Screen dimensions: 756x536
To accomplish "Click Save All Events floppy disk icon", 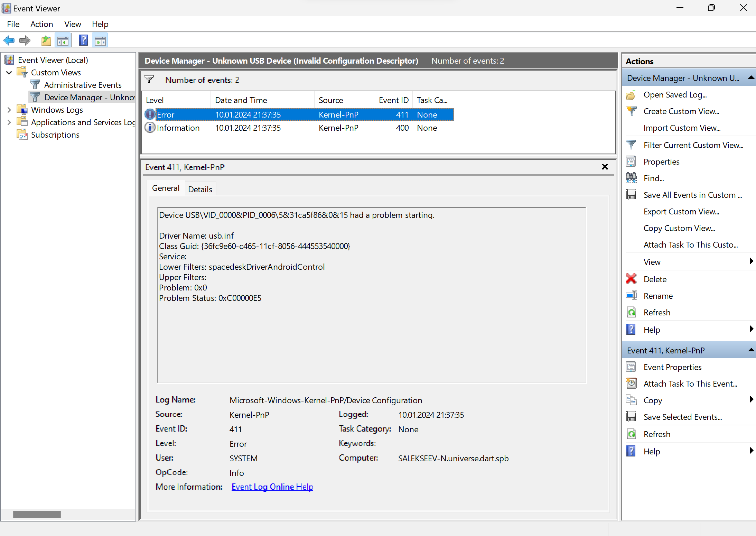I will coord(631,195).
